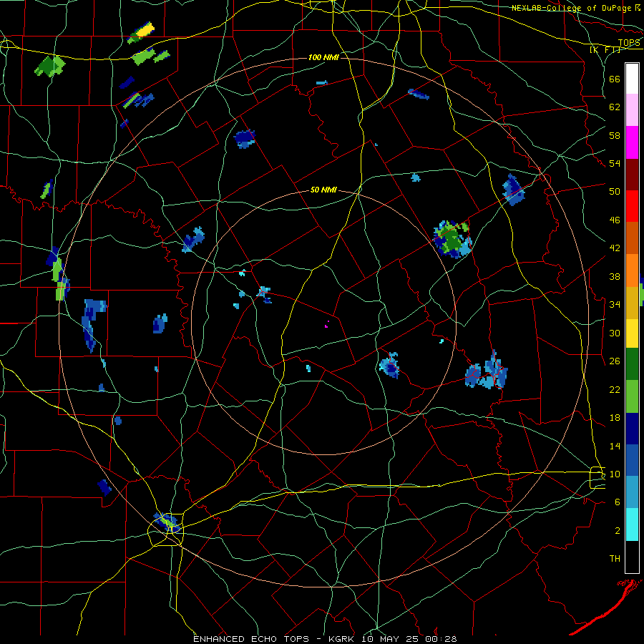Click the '58' legend value
Screen dimensions: 644x644
[x=615, y=135]
